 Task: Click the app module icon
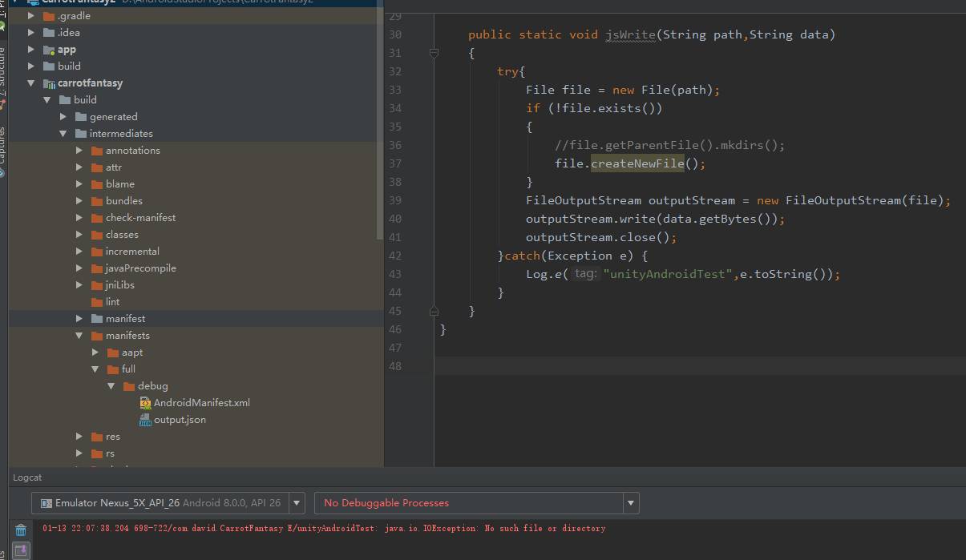(x=49, y=50)
